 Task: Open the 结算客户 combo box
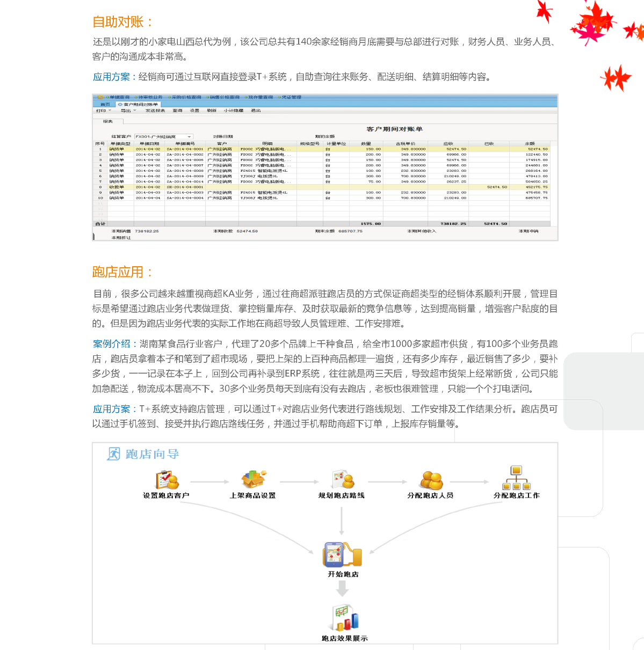[163, 137]
